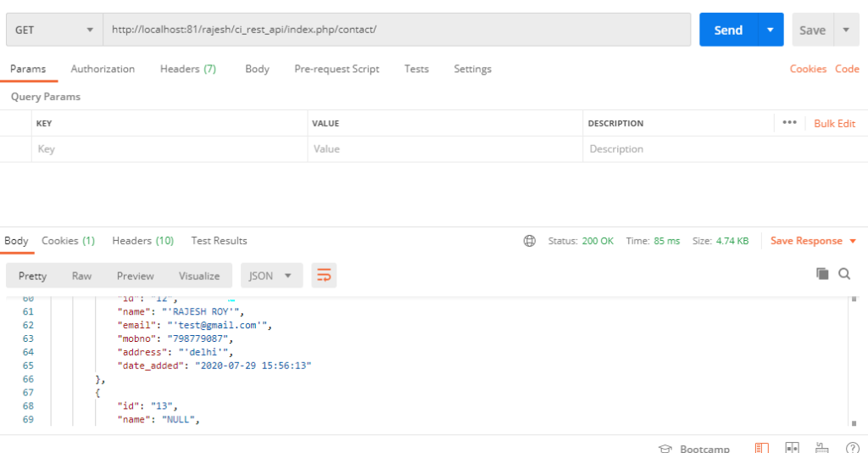This screenshot has height=453, width=868.
Task: Toggle the wrap lines icon
Action: click(x=324, y=275)
